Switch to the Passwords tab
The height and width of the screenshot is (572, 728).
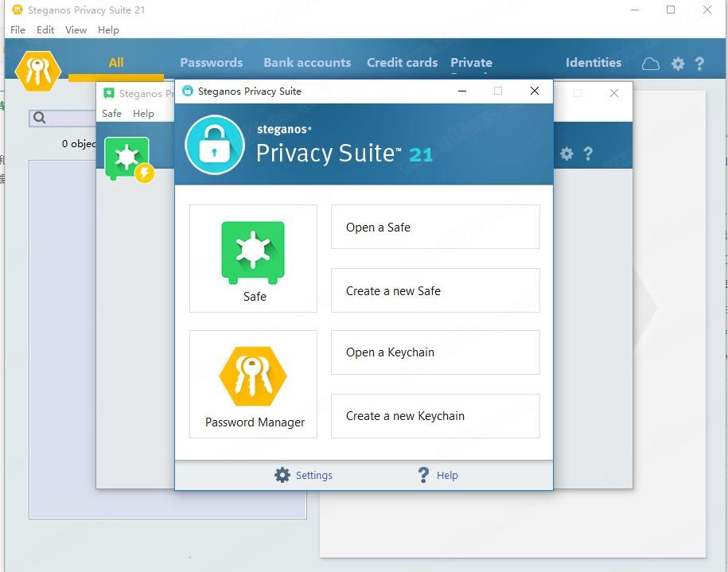click(212, 63)
